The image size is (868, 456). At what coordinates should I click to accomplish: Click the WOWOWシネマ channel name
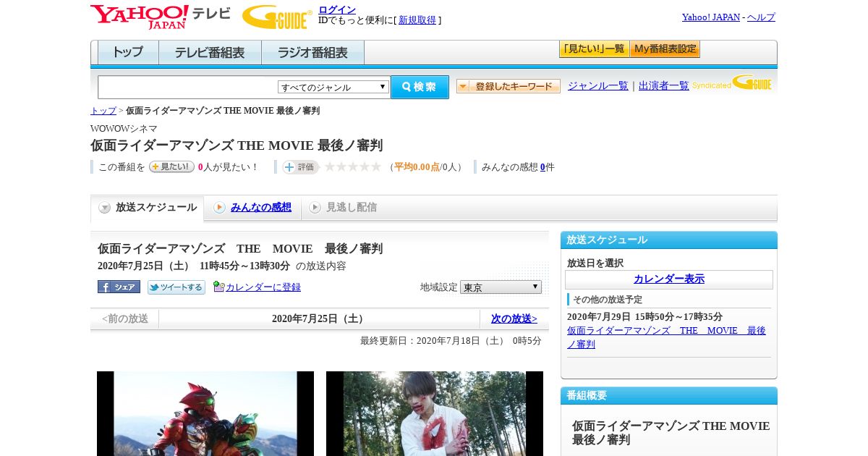click(x=124, y=129)
